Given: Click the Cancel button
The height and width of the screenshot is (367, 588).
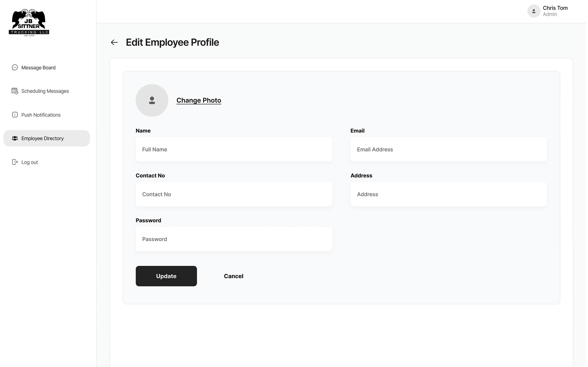Looking at the screenshot, I should (234, 276).
